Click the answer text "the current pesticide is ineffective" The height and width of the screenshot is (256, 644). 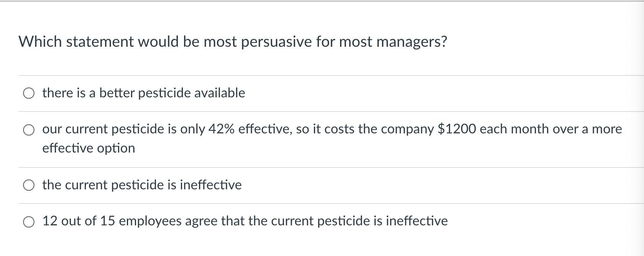[x=142, y=185]
